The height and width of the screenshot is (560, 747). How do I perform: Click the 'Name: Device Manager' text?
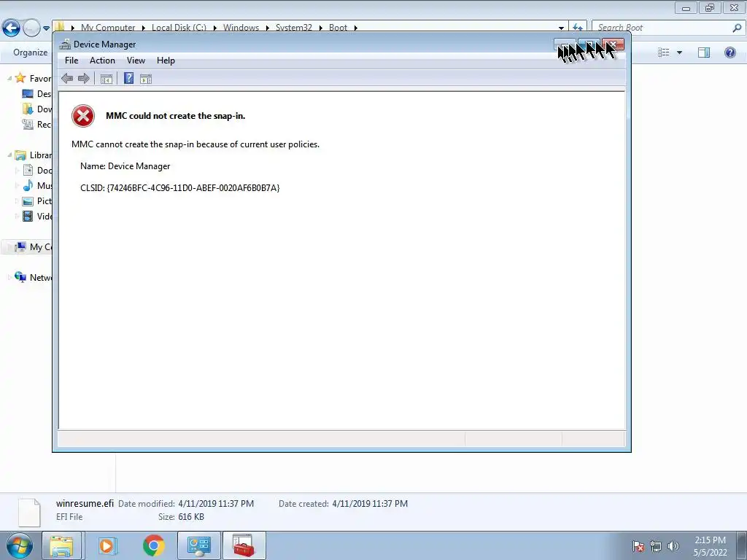(125, 166)
